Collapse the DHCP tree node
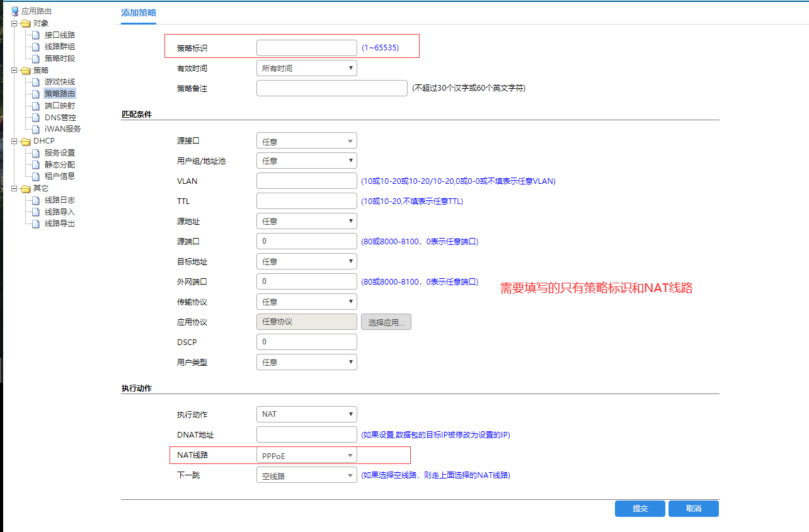 coord(14,141)
